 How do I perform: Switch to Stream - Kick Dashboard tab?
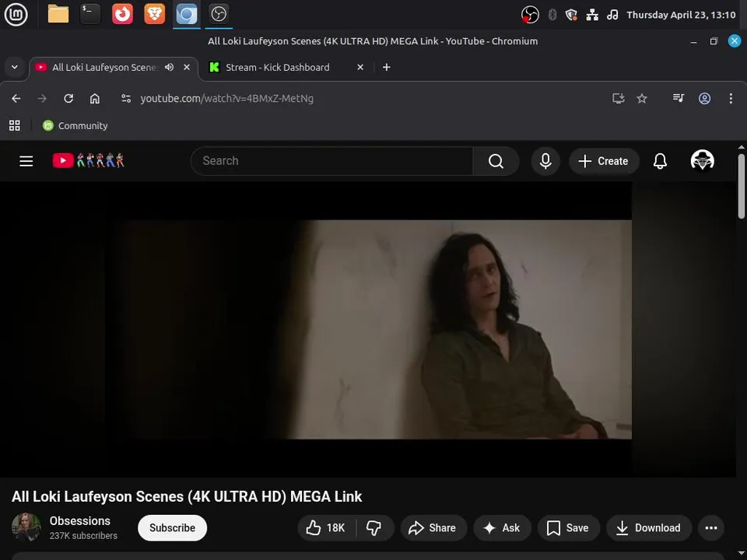pyautogui.click(x=277, y=68)
